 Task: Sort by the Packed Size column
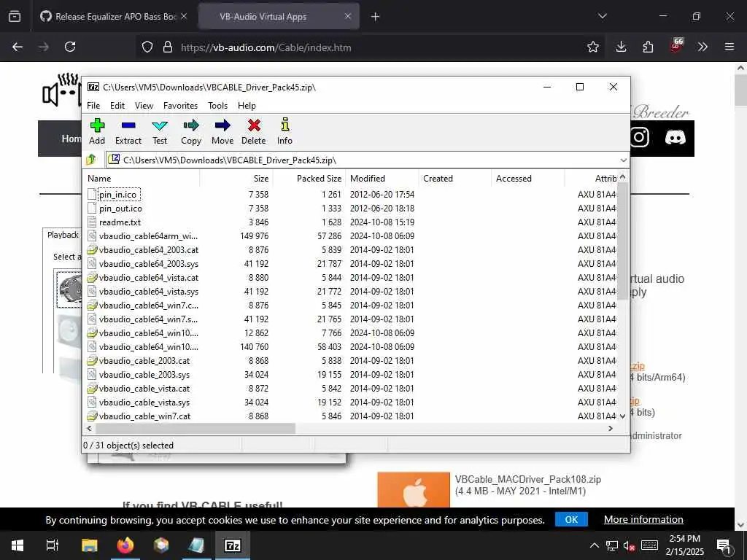(x=309, y=179)
